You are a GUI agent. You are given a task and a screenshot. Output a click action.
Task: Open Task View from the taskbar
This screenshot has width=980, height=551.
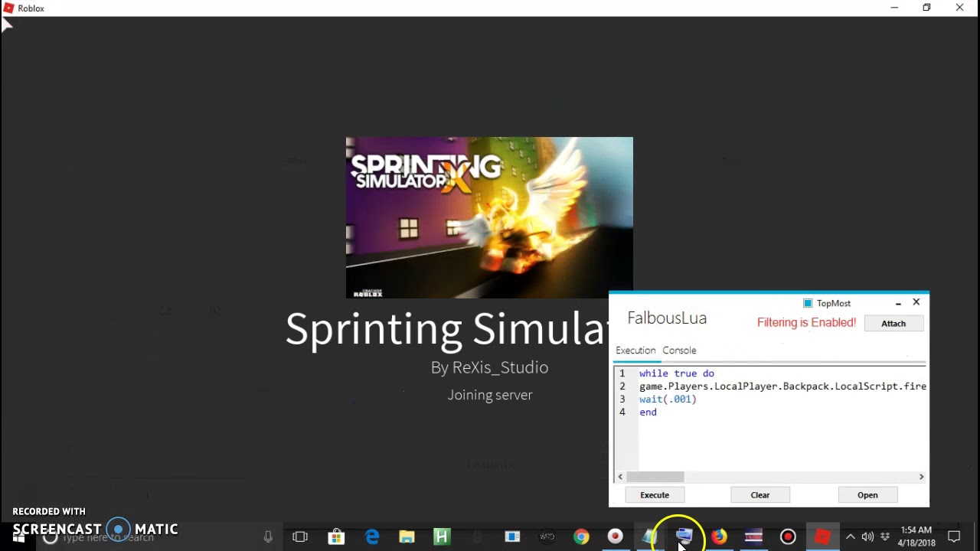click(300, 536)
